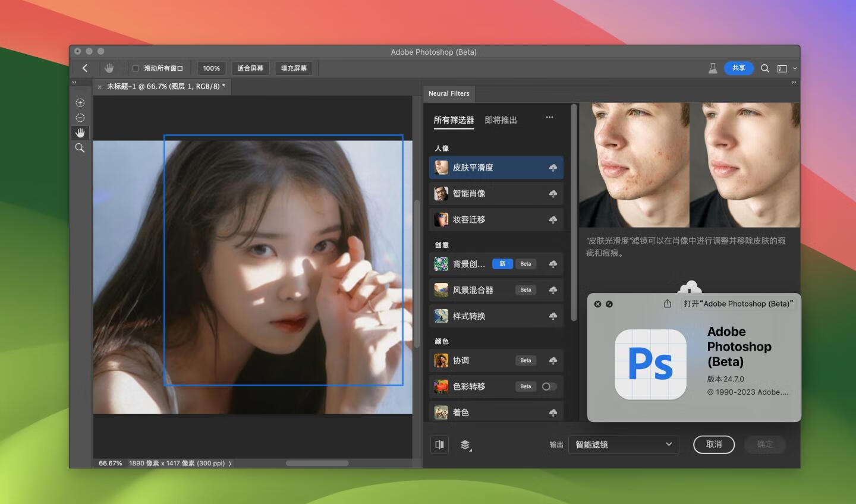The height and width of the screenshot is (504, 856).
Task: Click the 100% zoom button
Action: point(212,68)
